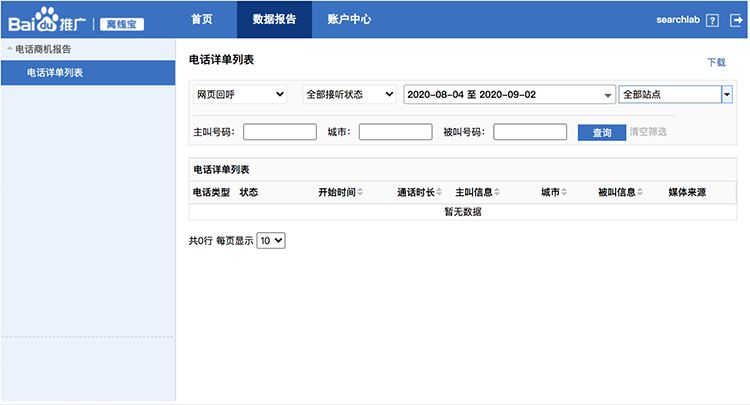Image resolution: width=750 pixels, height=405 pixels.
Task: Open the date range picker dropdown
Action: (509, 94)
